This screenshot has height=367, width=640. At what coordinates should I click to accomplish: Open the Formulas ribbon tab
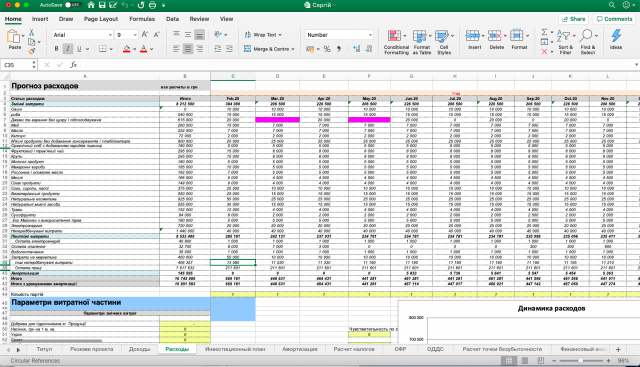142,19
